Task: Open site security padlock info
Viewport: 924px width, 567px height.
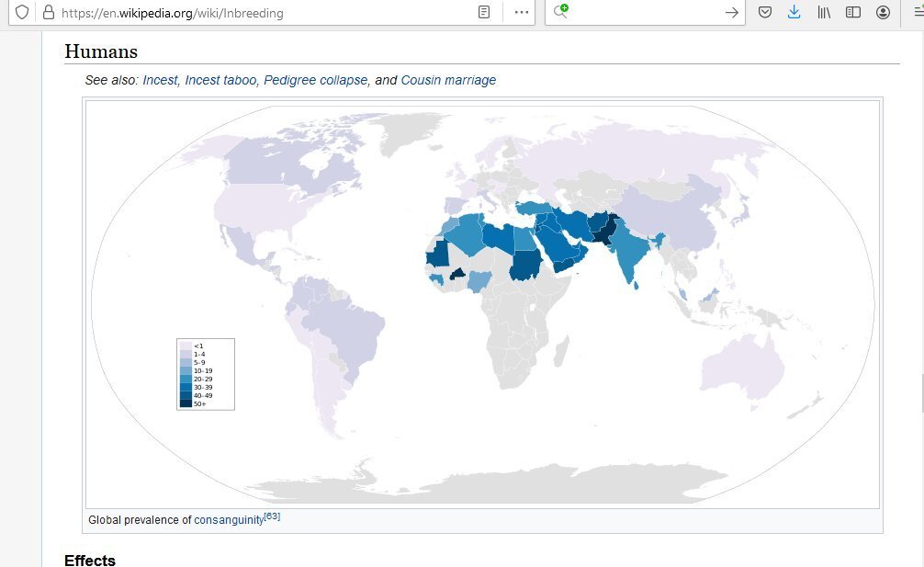Action: (49, 12)
